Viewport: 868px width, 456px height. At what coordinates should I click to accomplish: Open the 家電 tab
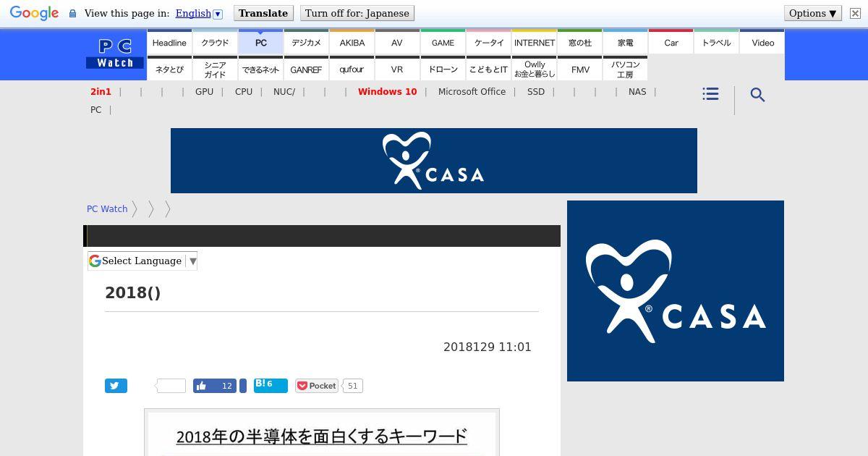[626, 42]
